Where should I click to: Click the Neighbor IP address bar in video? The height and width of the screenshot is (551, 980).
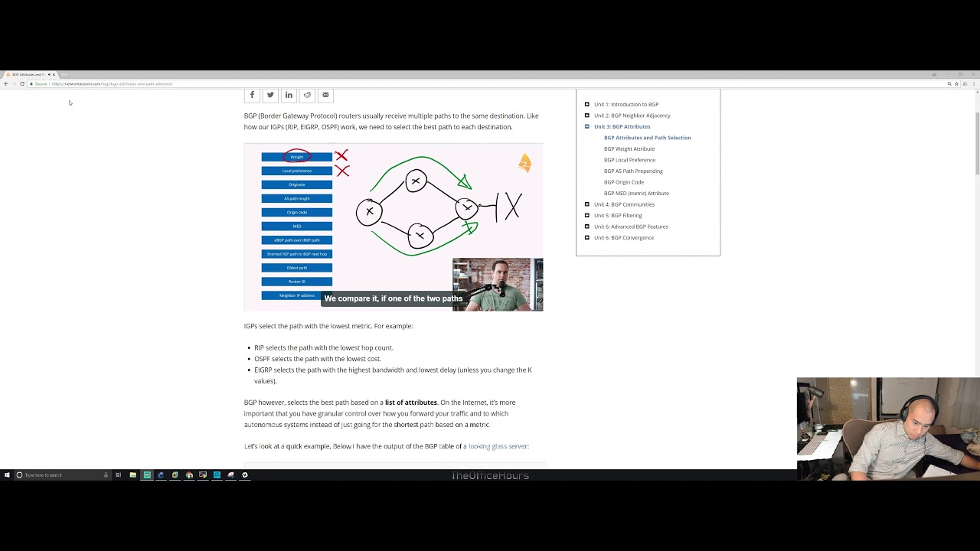(x=297, y=295)
